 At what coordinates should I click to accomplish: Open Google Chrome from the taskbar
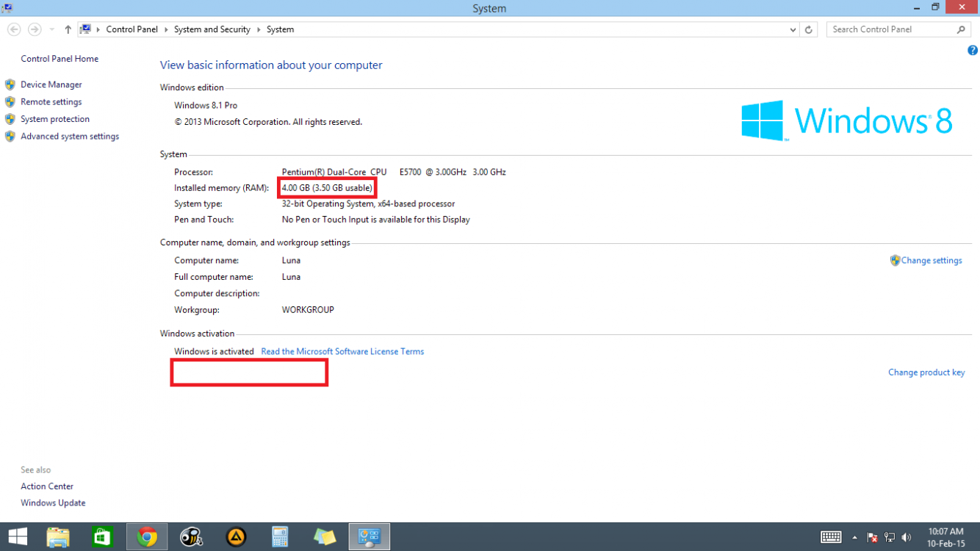147,537
